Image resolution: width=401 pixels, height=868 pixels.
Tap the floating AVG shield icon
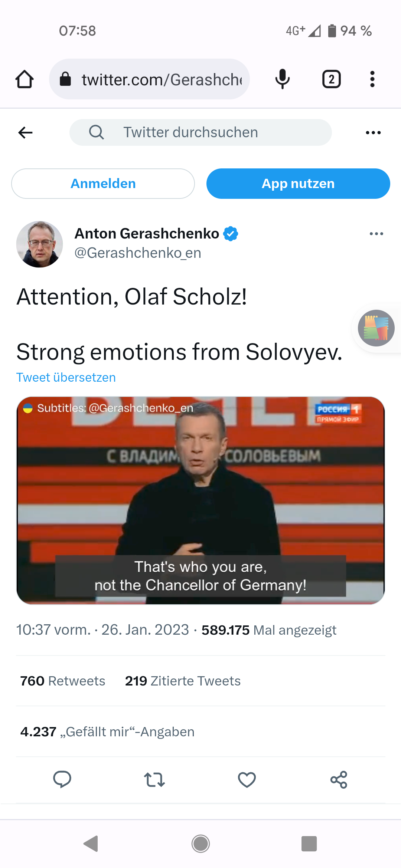tap(376, 328)
